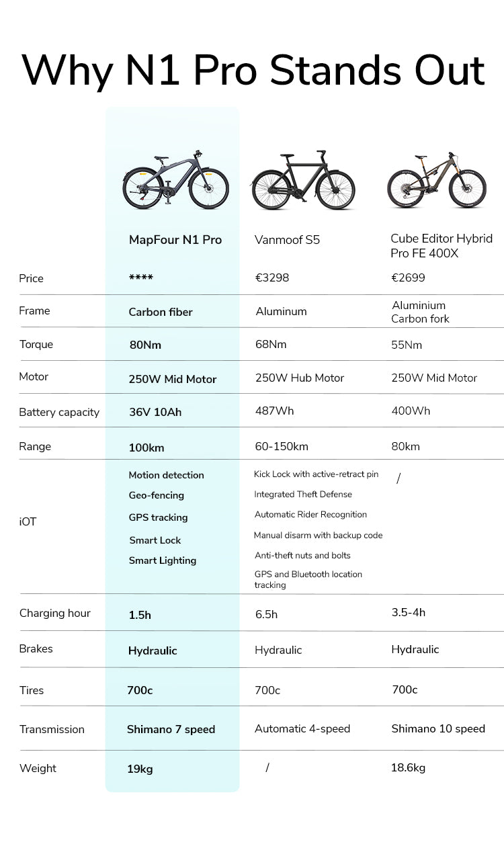Screen dimensions: 504x844
Task: Click the hidden N1 Pro price asterisks
Action: click(140, 278)
